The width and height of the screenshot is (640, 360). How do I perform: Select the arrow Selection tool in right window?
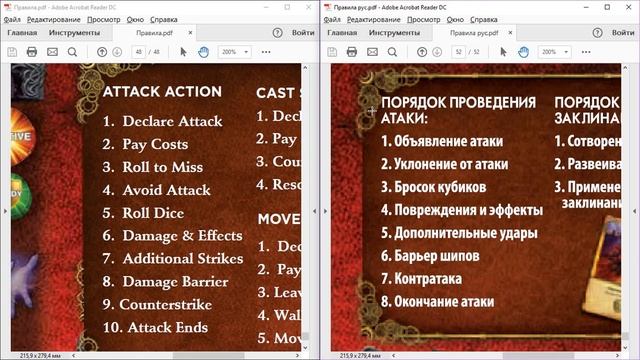[503, 52]
